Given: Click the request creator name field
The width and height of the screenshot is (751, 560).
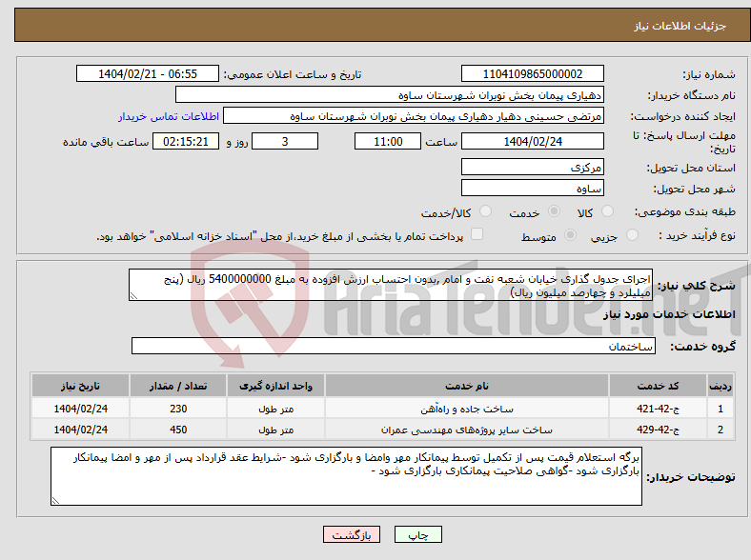Looking at the screenshot, I should [x=414, y=116].
